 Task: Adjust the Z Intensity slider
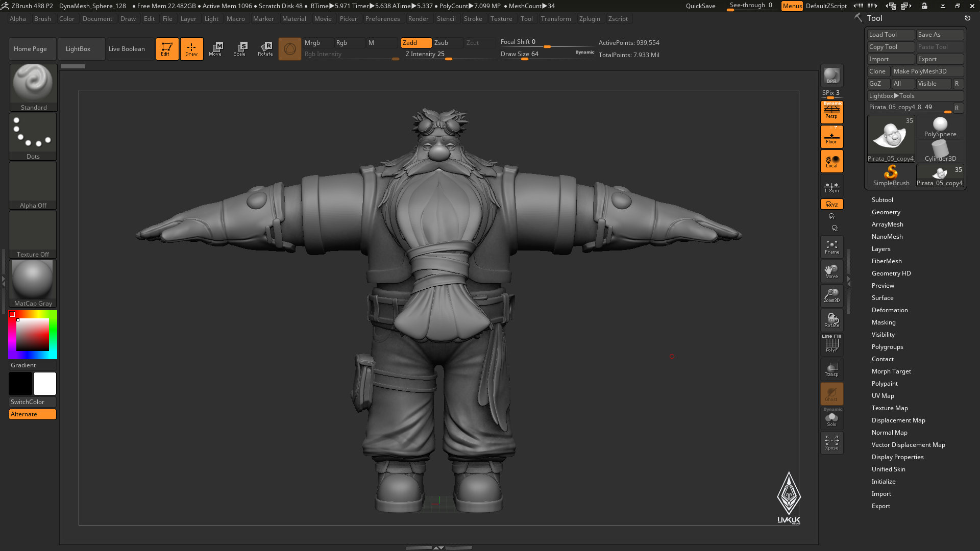(448, 55)
